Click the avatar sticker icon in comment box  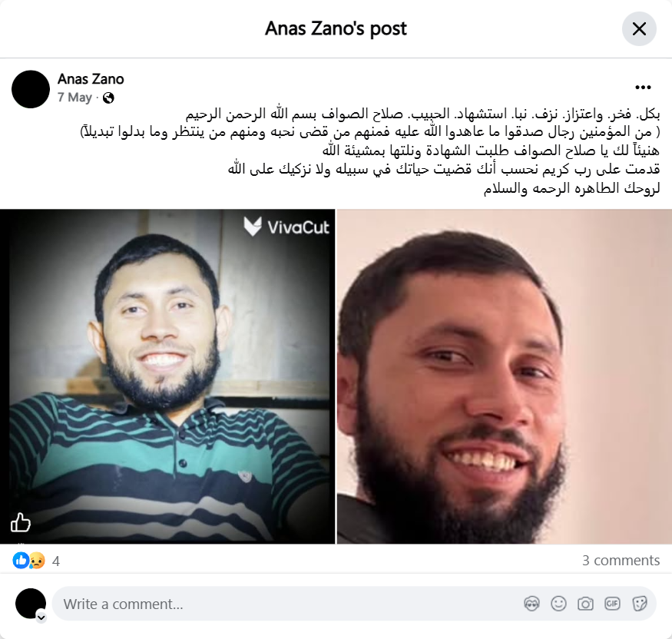(x=532, y=604)
